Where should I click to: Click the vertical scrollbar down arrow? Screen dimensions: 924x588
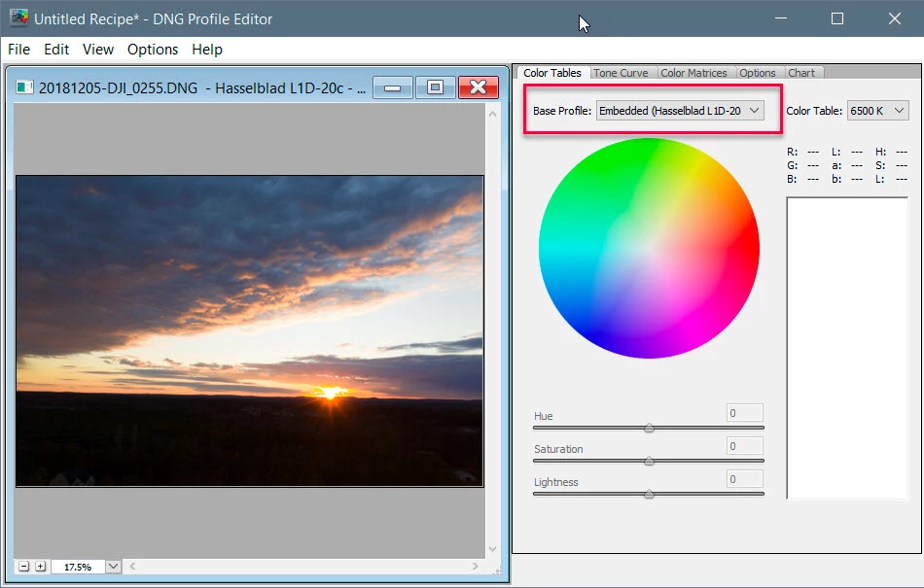493,548
